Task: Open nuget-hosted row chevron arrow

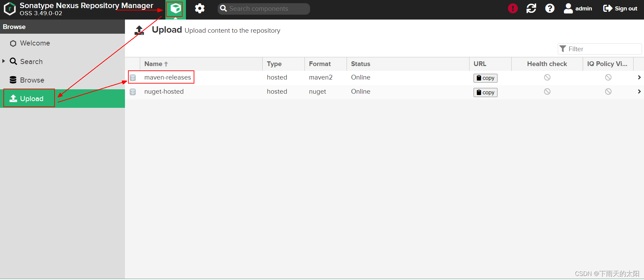Action: pyautogui.click(x=639, y=92)
